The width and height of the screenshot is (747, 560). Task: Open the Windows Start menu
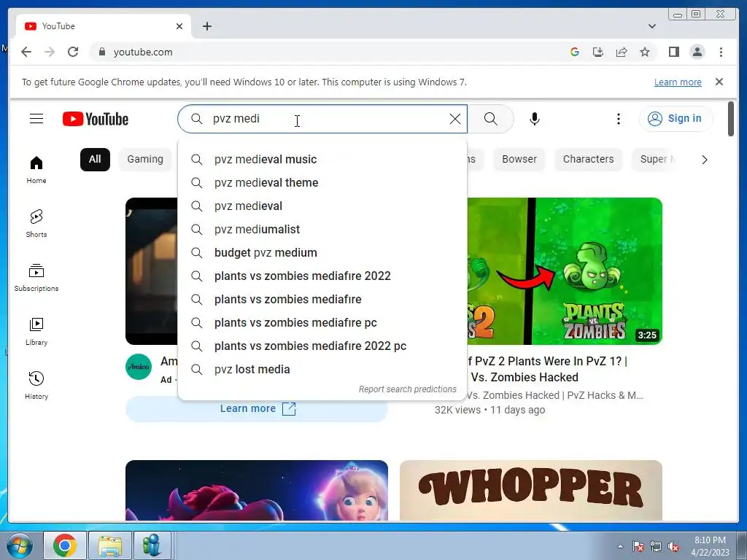[19, 545]
